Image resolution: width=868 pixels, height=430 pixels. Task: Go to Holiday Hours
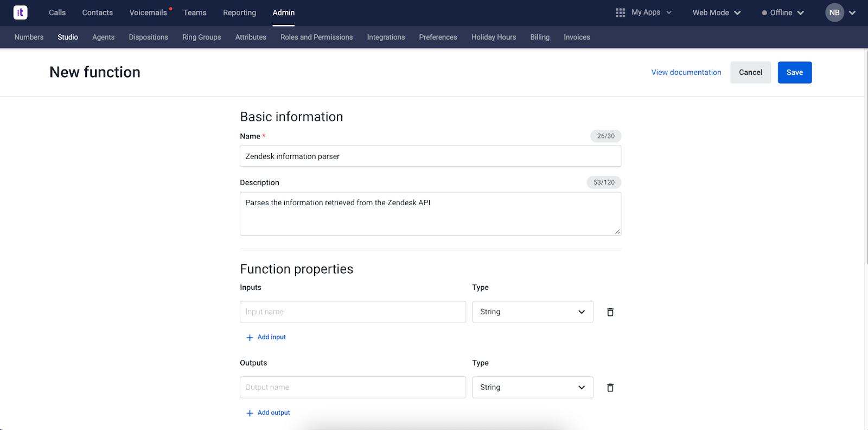point(494,37)
